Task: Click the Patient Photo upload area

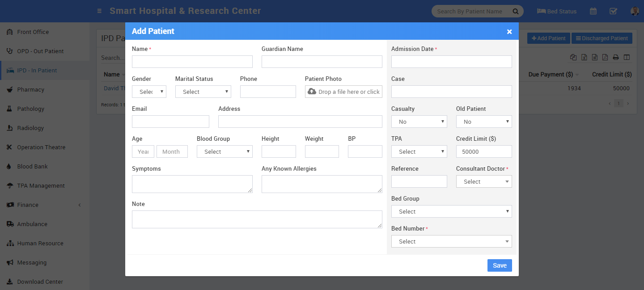Action: click(343, 92)
